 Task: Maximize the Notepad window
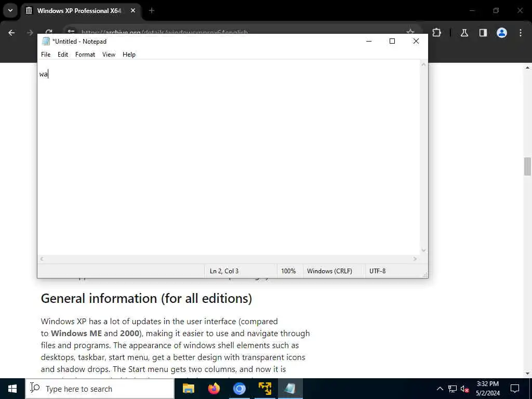click(392, 41)
